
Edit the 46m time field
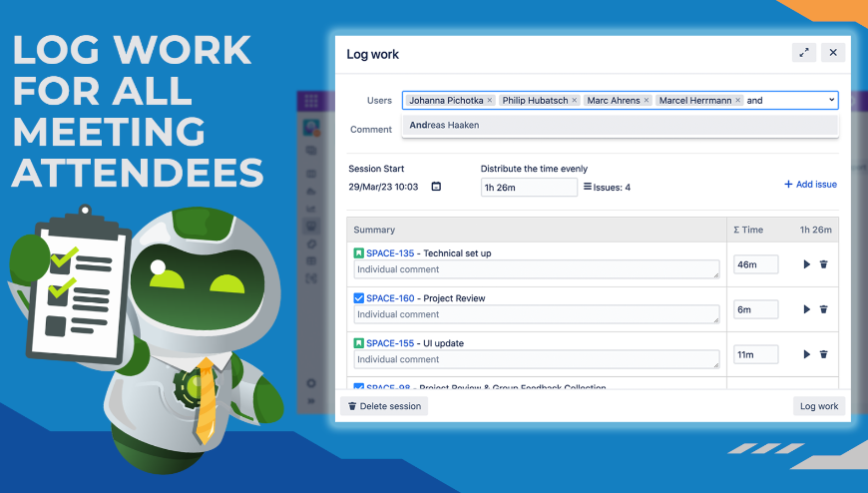(x=755, y=264)
